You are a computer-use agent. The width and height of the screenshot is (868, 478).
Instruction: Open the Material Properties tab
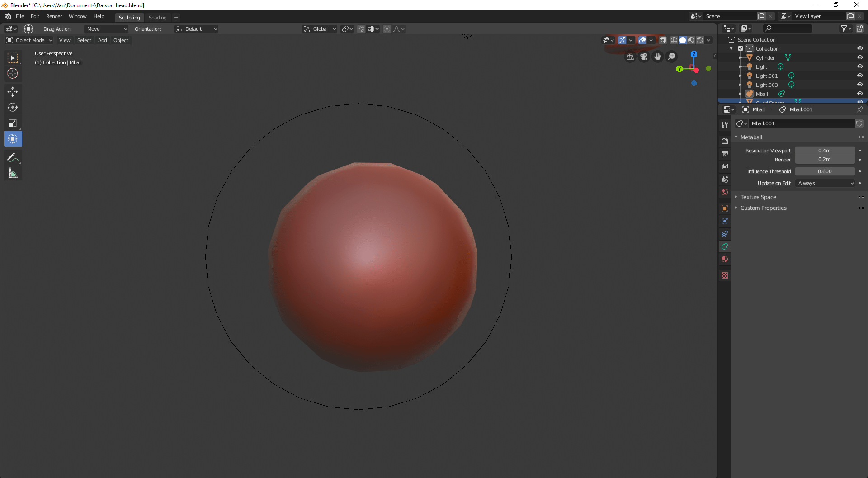click(x=725, y=259)
